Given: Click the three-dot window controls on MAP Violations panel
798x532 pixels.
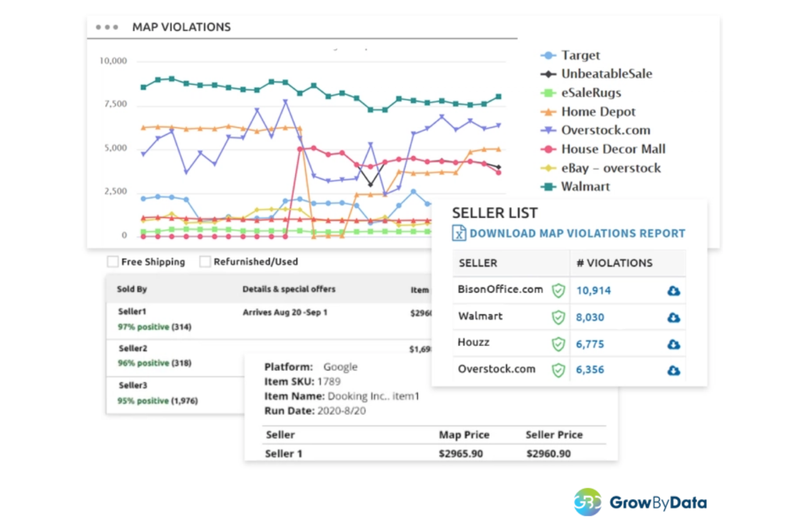Looking at the screenshot, I should (107, 26).
